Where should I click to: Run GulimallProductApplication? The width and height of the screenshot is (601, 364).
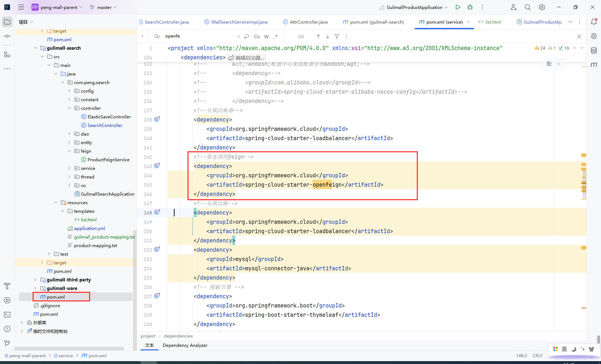458,7
